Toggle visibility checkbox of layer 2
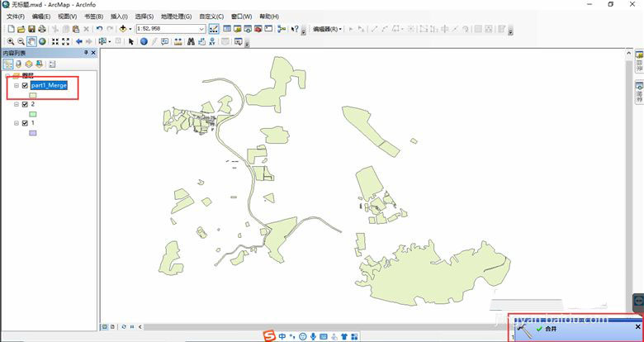This screenshot has height=342, width=644. pyautogui.click(x=25, y=104)
